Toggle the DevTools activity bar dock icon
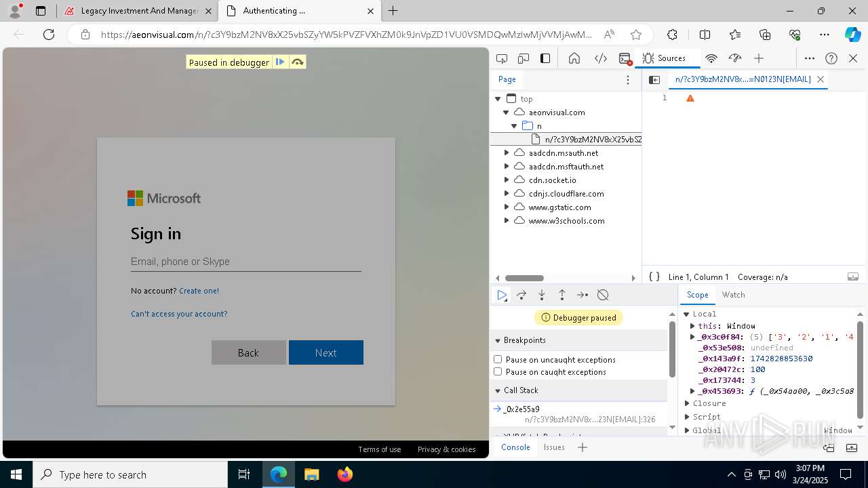 (545, 58)
